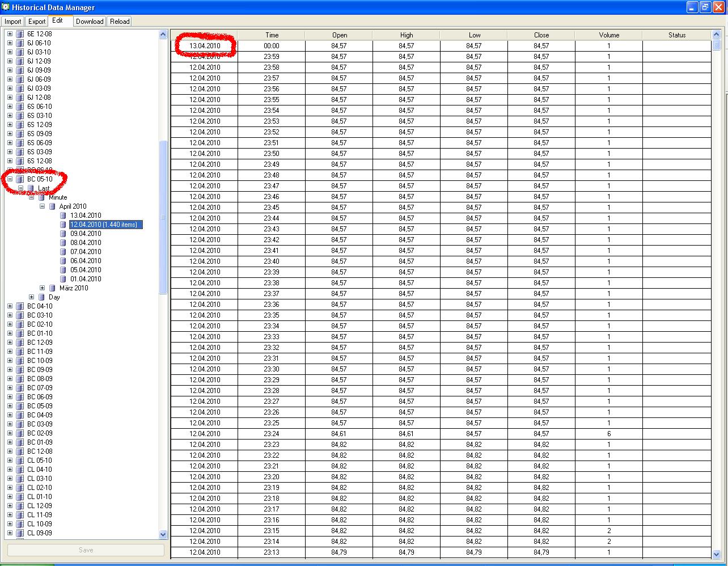
Task: Click the database icon beside 07.04.2010
Action: coord(64,252)
